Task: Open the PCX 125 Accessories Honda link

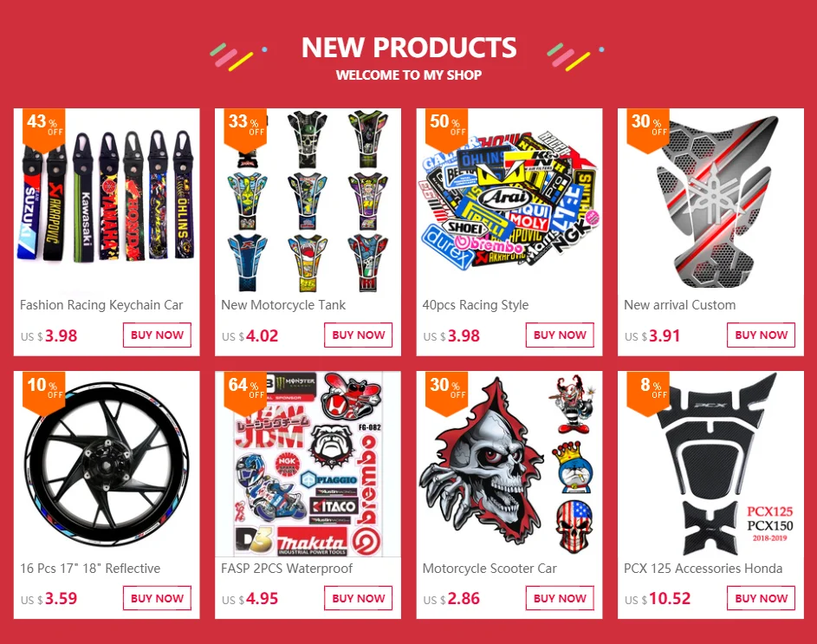Action: pyautogui.click(x=703, y=569)
